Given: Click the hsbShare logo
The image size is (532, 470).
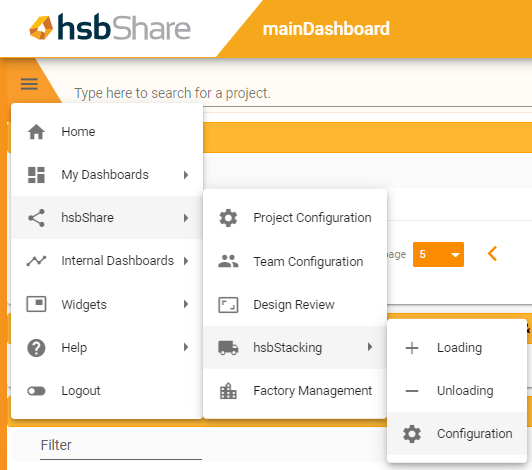Looking at the screenshot, I should pos(110,27).
